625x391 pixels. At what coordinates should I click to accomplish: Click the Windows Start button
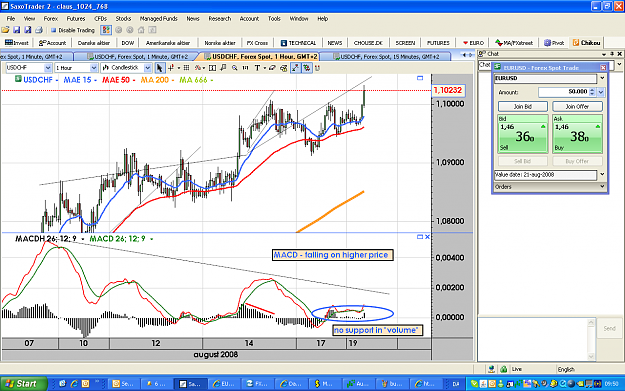point(23,383)
